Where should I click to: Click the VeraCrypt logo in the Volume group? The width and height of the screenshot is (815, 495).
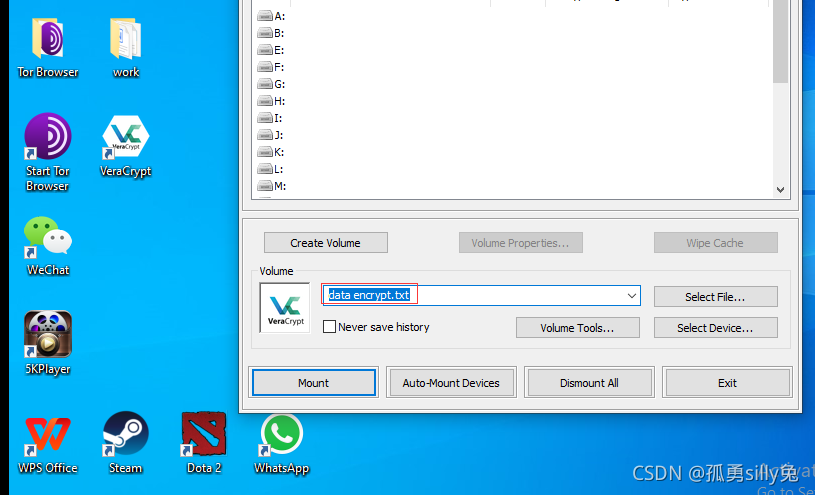tap(285, 308)
